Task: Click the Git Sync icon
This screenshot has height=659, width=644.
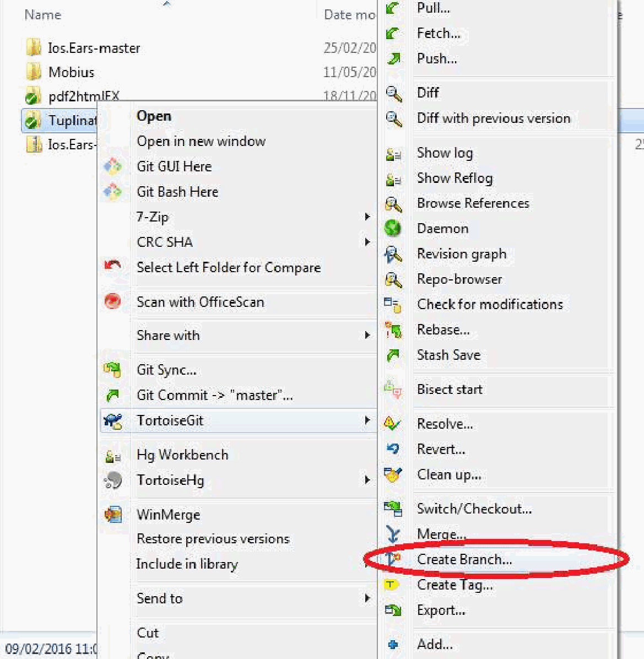Action: pos(112,370)
